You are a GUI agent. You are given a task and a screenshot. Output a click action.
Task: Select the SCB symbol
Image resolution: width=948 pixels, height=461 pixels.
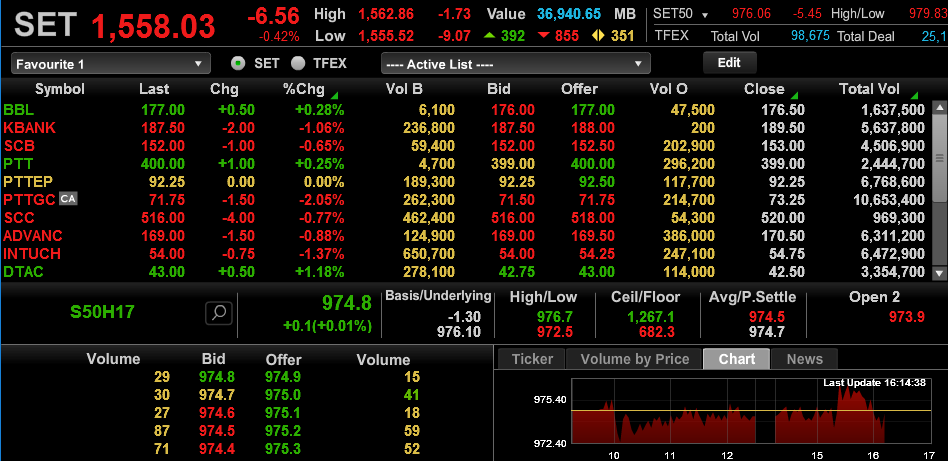(19, 146)
